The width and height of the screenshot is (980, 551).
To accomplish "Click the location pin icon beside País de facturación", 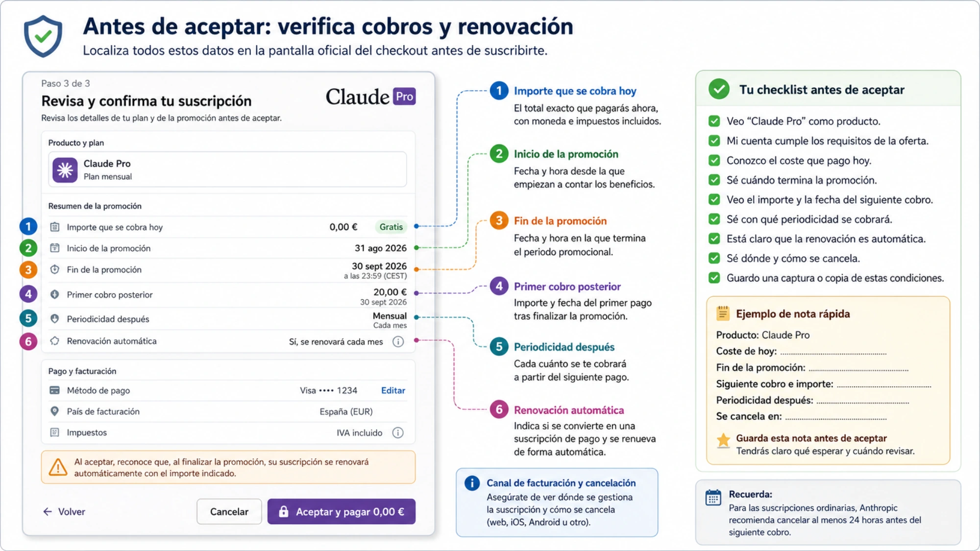I will coord(55,411).
